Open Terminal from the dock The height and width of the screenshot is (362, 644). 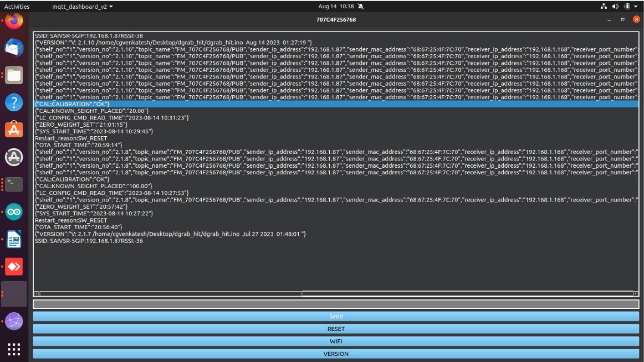pyautogui.click(x=14, y=184)
